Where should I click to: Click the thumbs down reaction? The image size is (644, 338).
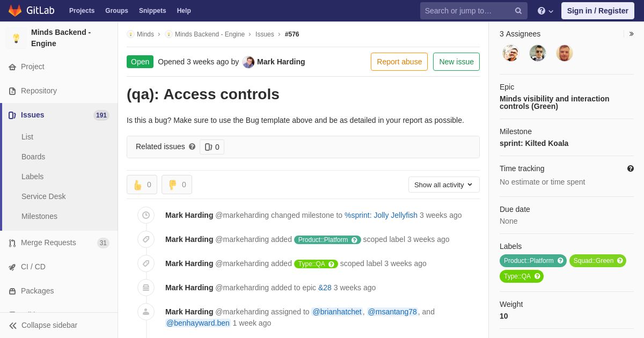click(177, 185)
